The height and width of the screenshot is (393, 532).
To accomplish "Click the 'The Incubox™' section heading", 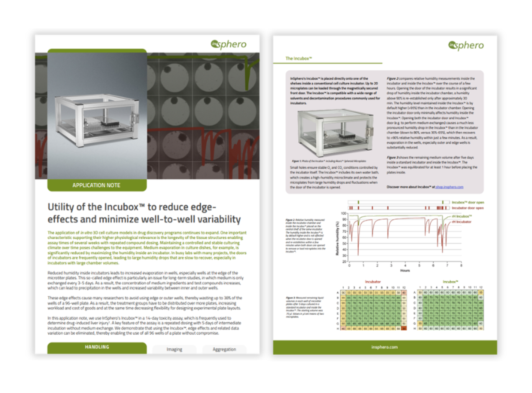I will (299, 58).
